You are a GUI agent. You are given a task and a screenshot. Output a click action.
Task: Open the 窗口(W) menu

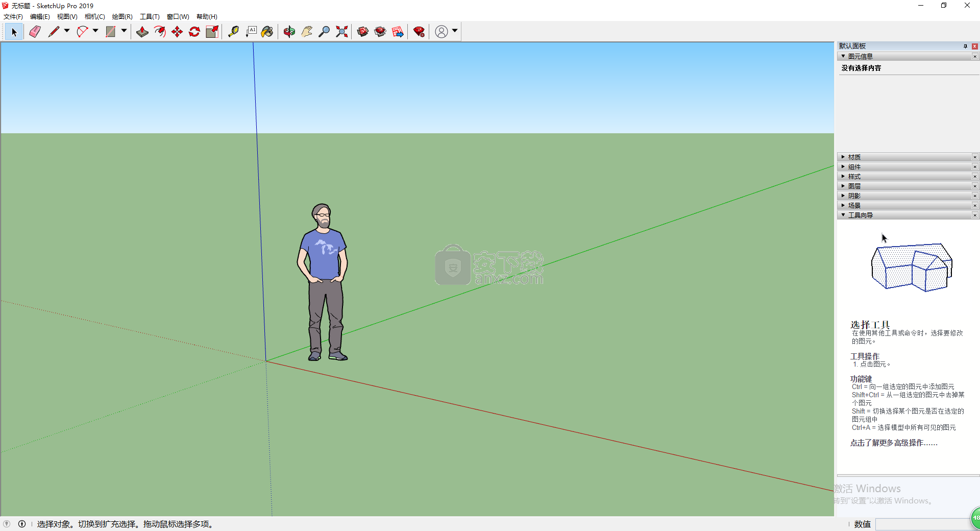pos(178,17)
